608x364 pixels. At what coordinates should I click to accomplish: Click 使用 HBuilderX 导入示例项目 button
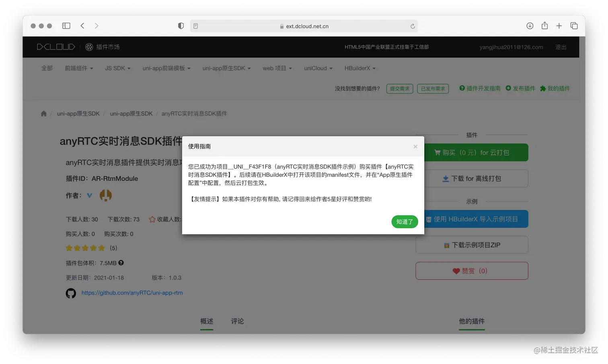pos(476,219)
